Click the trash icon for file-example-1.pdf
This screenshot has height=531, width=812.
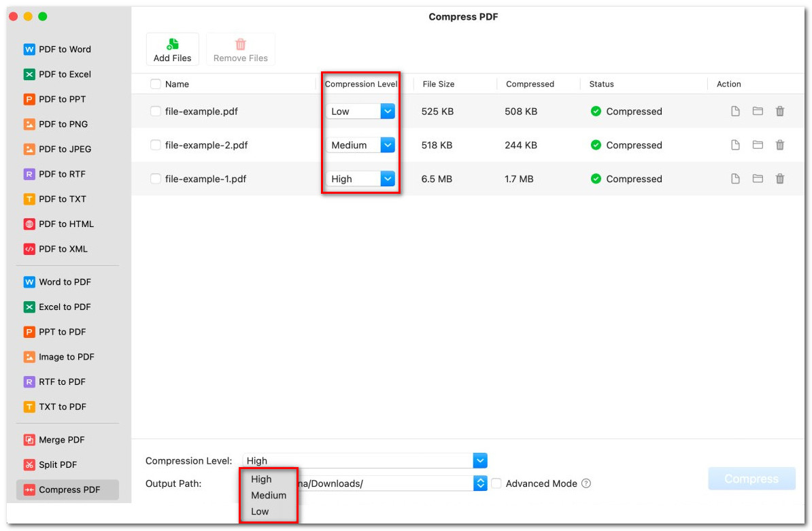coord(780,179)
